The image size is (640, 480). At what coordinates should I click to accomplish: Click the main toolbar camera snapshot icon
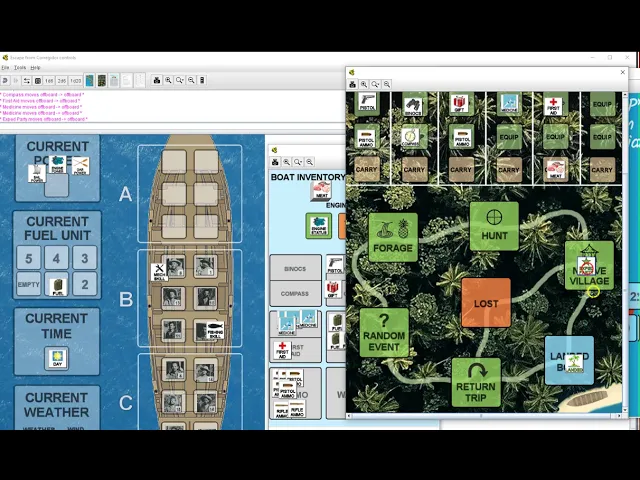click(x=157, y=80)
